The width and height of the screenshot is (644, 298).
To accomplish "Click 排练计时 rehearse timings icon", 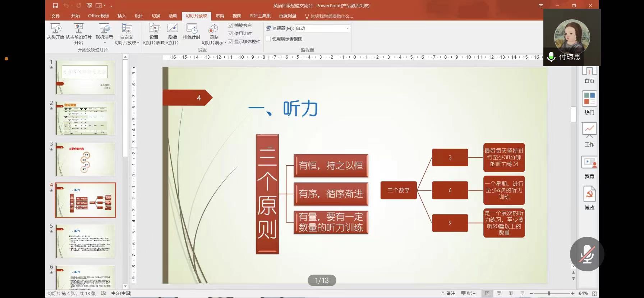I will click(192, 29).
